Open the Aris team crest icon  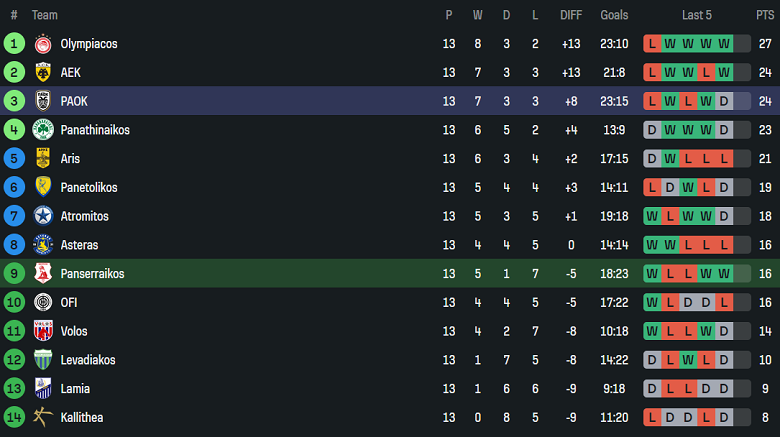coord(43,159)
